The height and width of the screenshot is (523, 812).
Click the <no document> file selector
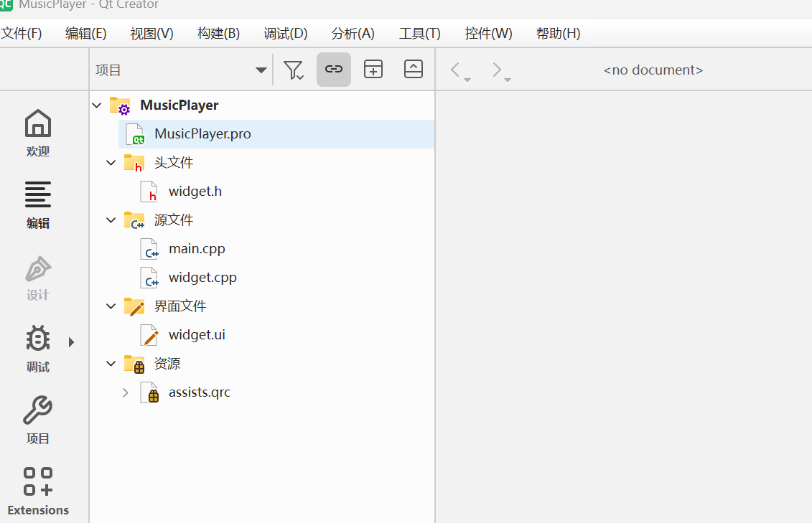[653, 70]
